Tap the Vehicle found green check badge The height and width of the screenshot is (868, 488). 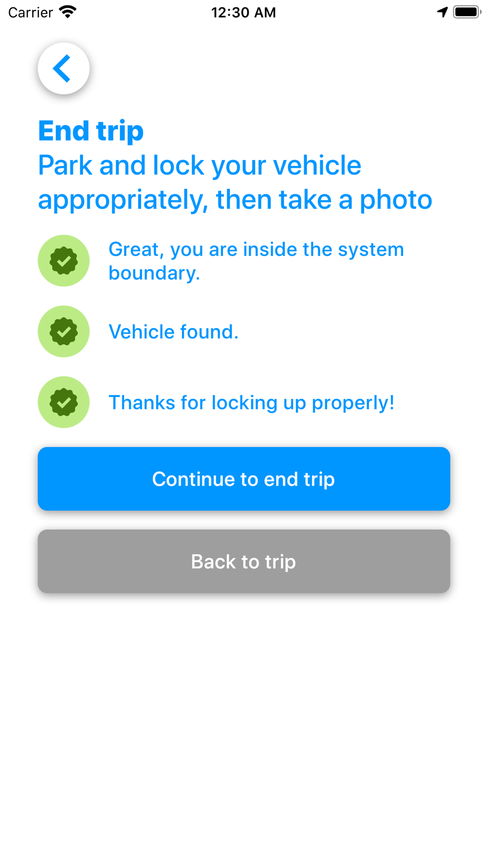point(63,331)
